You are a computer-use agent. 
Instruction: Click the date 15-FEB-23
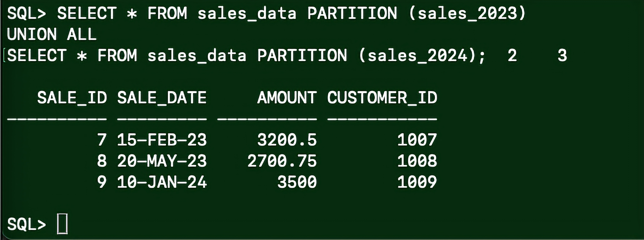[x=162, y=139]
